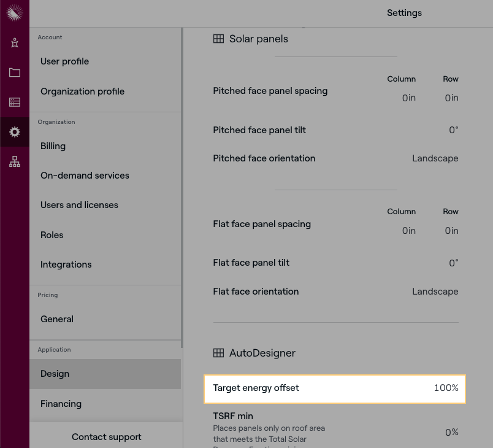This screenshot has width=493, height=448.
Task: Open Organization profile settings
Action: [x=83, y=91]
